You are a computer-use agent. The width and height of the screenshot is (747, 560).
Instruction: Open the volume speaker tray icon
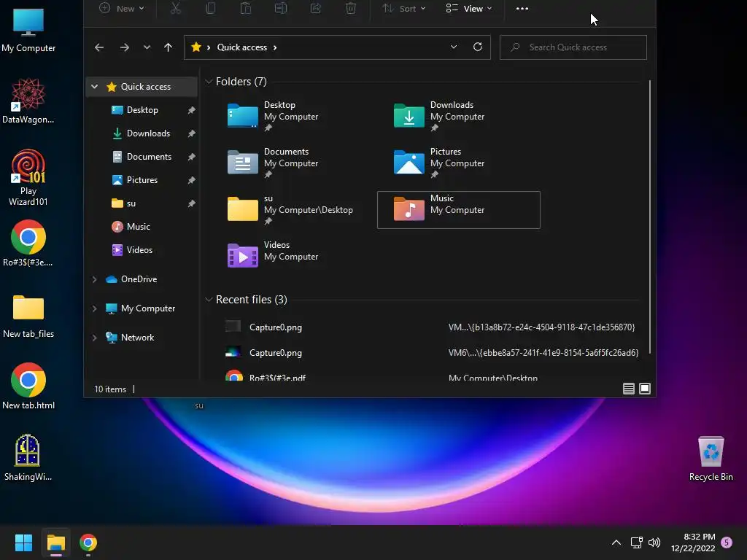(654, 542)
